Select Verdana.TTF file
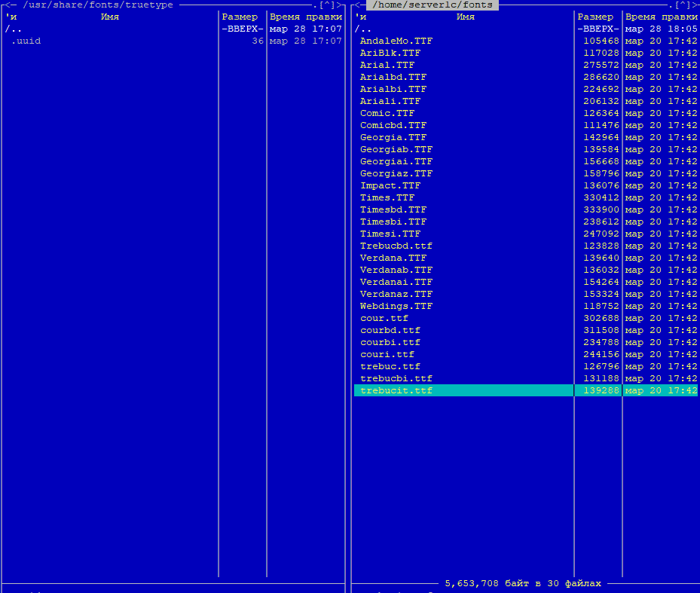Screen dimensions: 700x593 (393, 258)
